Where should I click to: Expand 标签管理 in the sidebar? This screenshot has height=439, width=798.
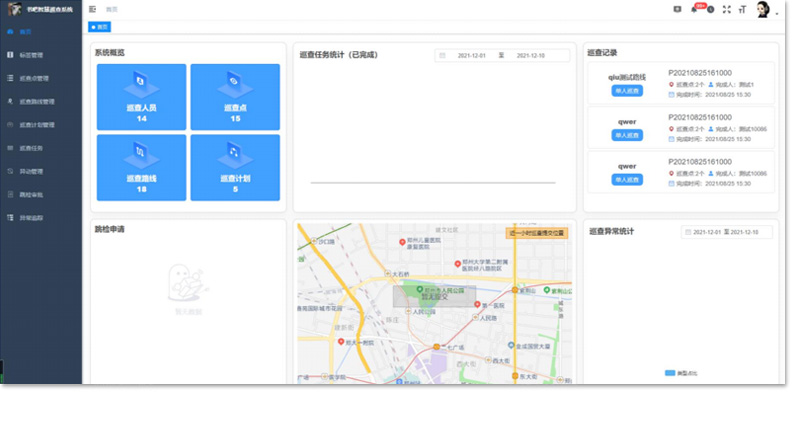[x=31, y=55]
